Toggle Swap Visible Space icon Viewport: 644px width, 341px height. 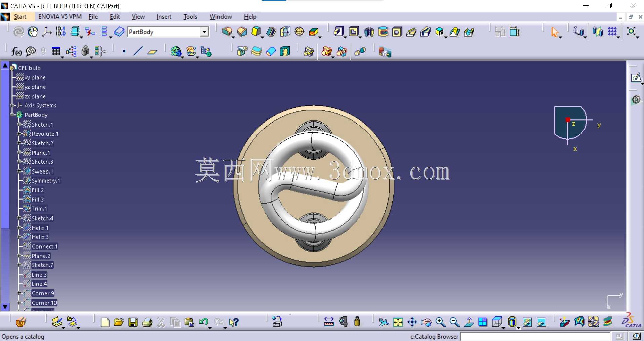coord(541,322)
